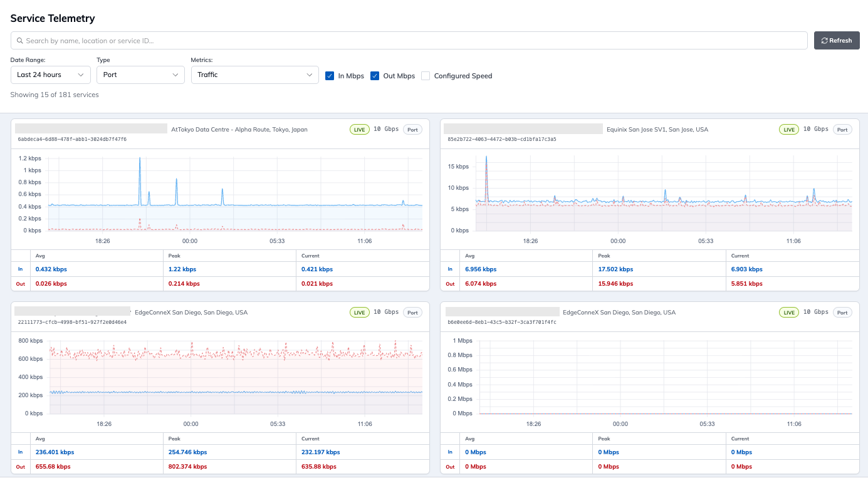Viewport: 868px width, 478px height.
Task: Open the Type dropdown showing Port
Action: (x=140, y=75)
